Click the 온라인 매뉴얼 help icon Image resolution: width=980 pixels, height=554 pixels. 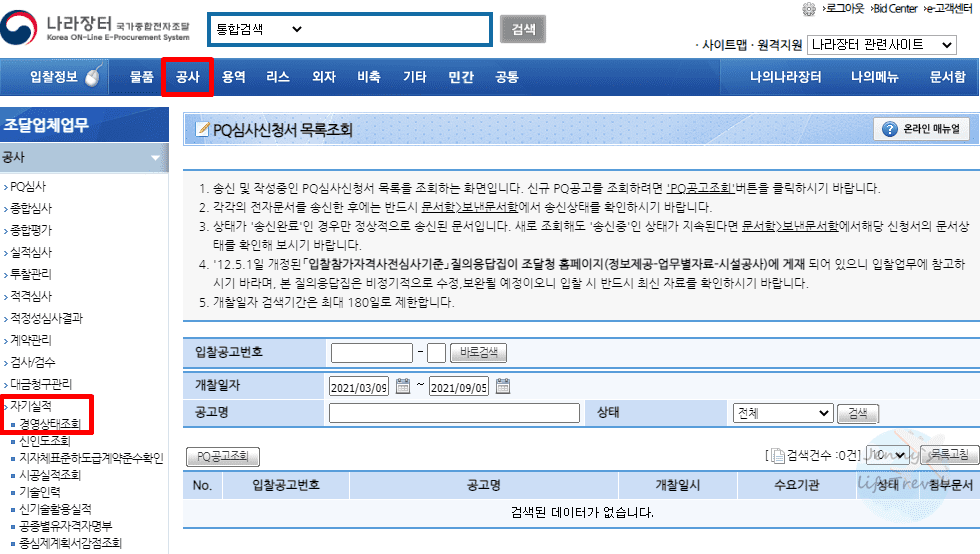coord(889,129)
